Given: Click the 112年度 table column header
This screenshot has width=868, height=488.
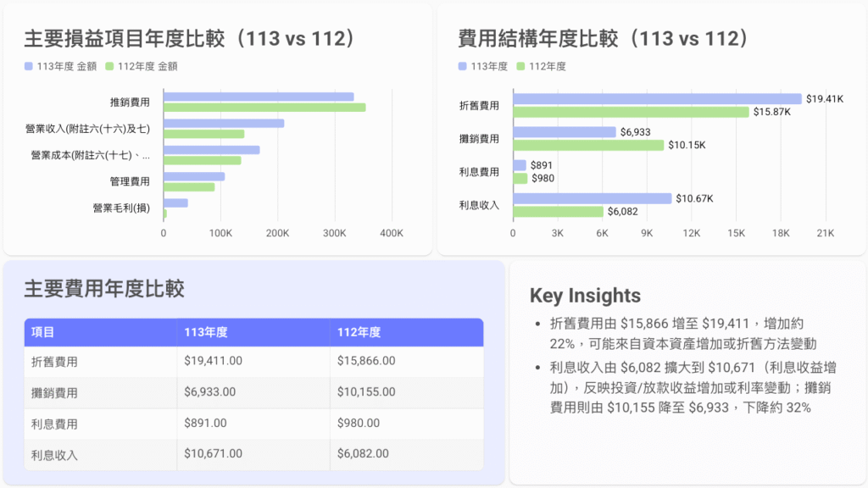Looking at the screenshot, I should coord(359,332).
